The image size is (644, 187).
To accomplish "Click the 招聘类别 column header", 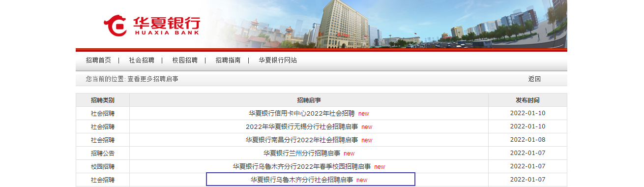I will (x=103, y=100).
